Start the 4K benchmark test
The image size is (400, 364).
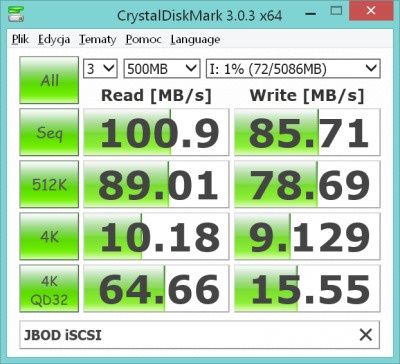pos(49,236)
